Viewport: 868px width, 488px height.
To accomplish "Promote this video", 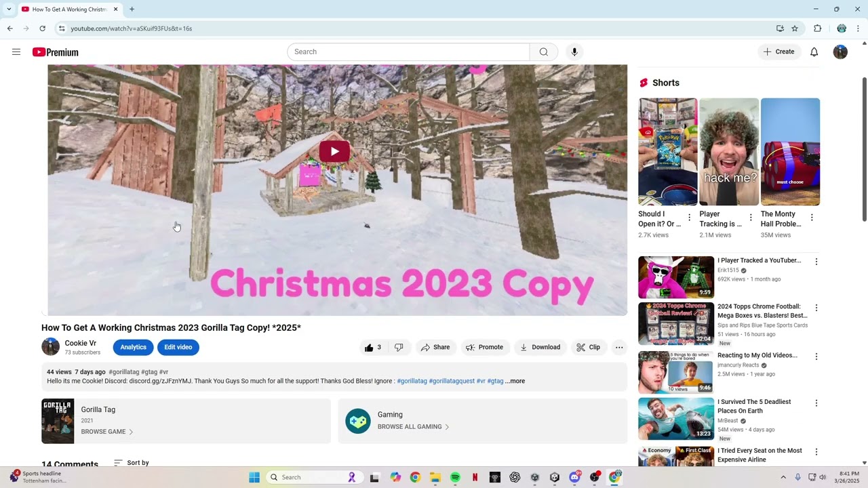I will click(x=484, y=347).
